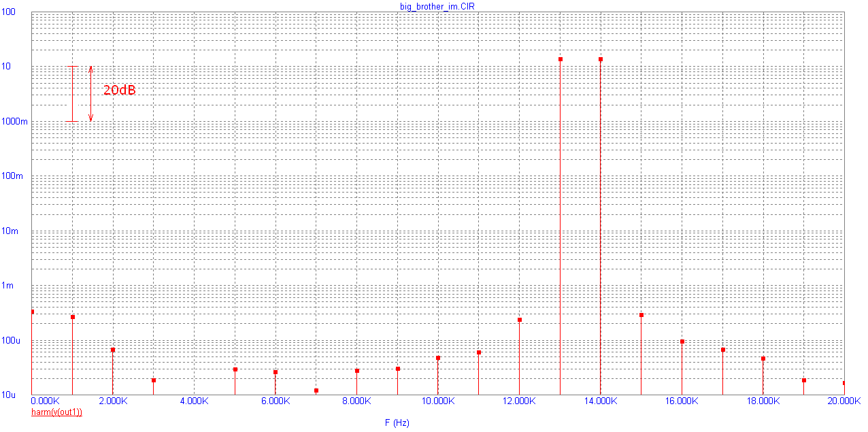Click the 100m y-axis label
The height and width of the screenshot is (432, 868).
point(12,176)
